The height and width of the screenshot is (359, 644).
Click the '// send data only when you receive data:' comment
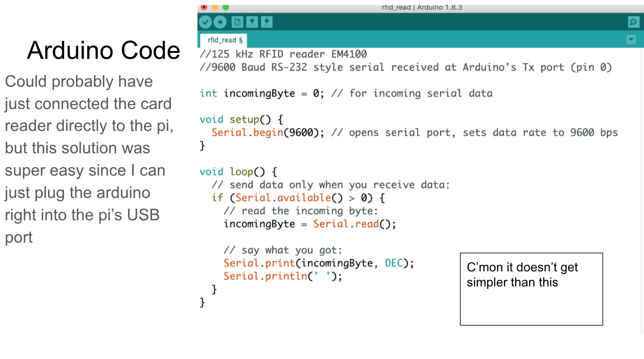point(331,185)
